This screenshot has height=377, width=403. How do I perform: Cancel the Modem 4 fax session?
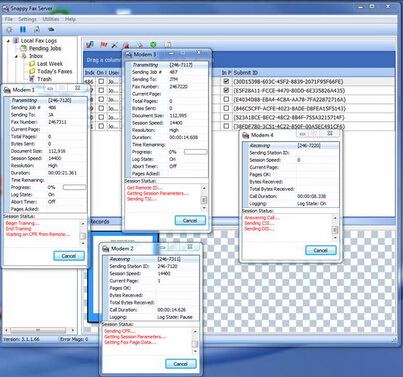tap(321, 250)
